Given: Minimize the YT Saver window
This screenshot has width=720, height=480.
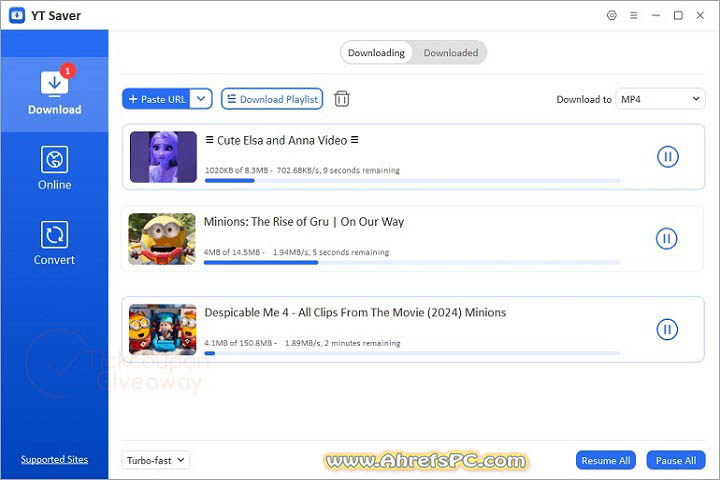Looking at the screenshot, I should (656, 15).
